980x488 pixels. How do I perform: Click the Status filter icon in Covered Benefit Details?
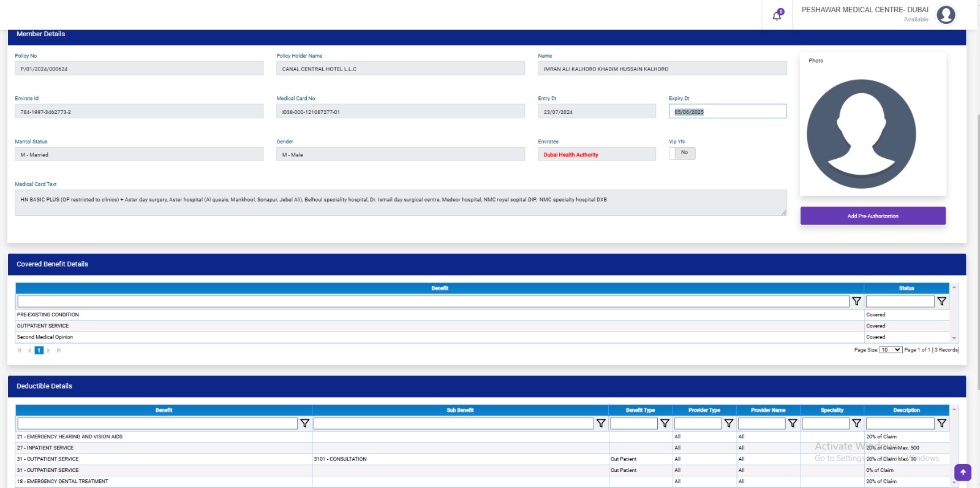[941, 302]
